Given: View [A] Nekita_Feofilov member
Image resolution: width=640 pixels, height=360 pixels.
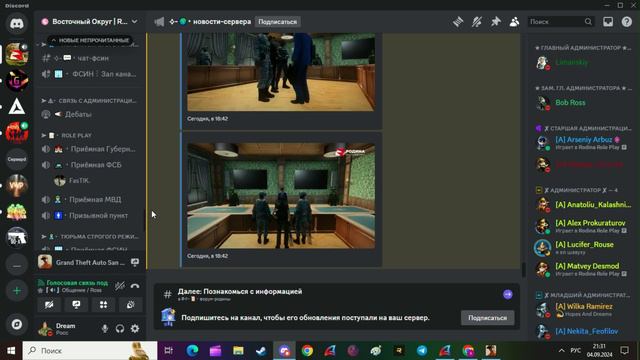Looking at the screenshot, I should point(583,331).
